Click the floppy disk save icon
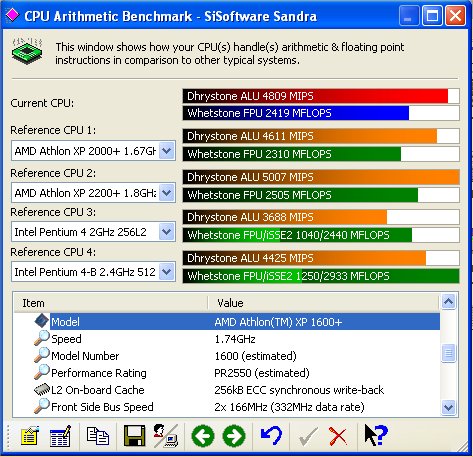This screenshot has width=473, height=457. (x=134, y=435)
